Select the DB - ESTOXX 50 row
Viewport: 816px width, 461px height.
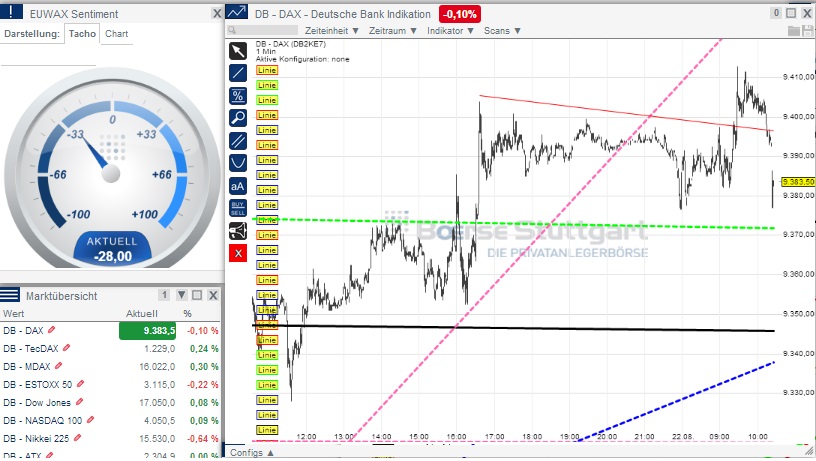point(110,385)
